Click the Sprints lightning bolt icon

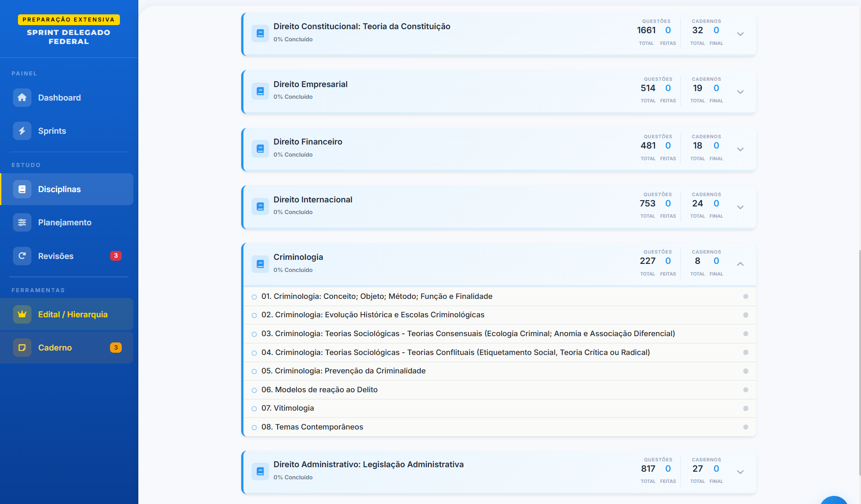click(22, 131)
